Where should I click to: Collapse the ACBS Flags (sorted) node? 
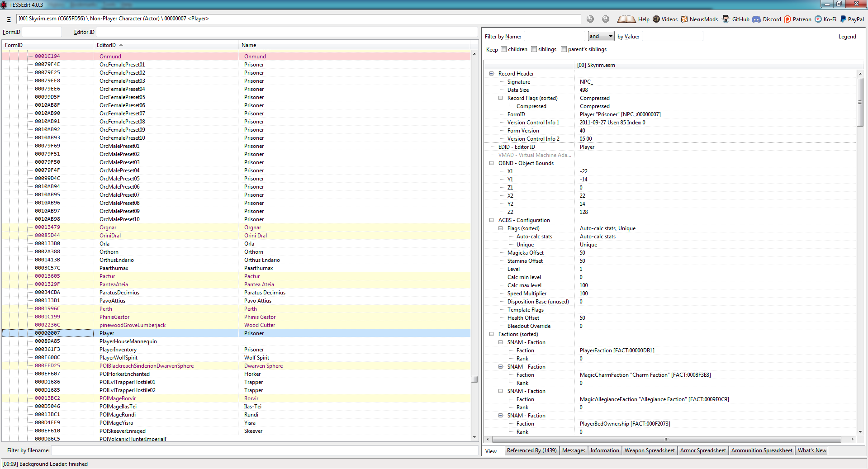(x=501, y=228)
